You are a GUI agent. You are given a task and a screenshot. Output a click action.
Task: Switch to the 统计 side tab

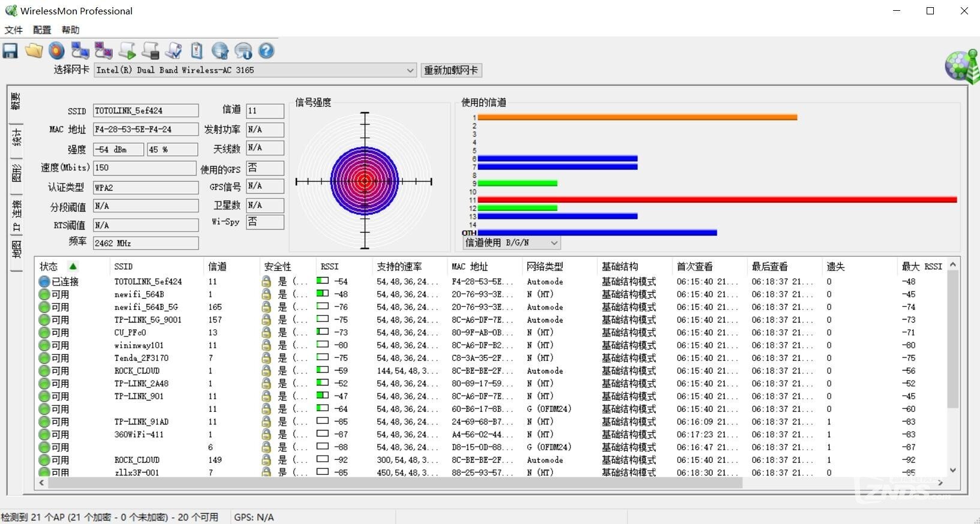pyautogui.click(x=16, y=137)
